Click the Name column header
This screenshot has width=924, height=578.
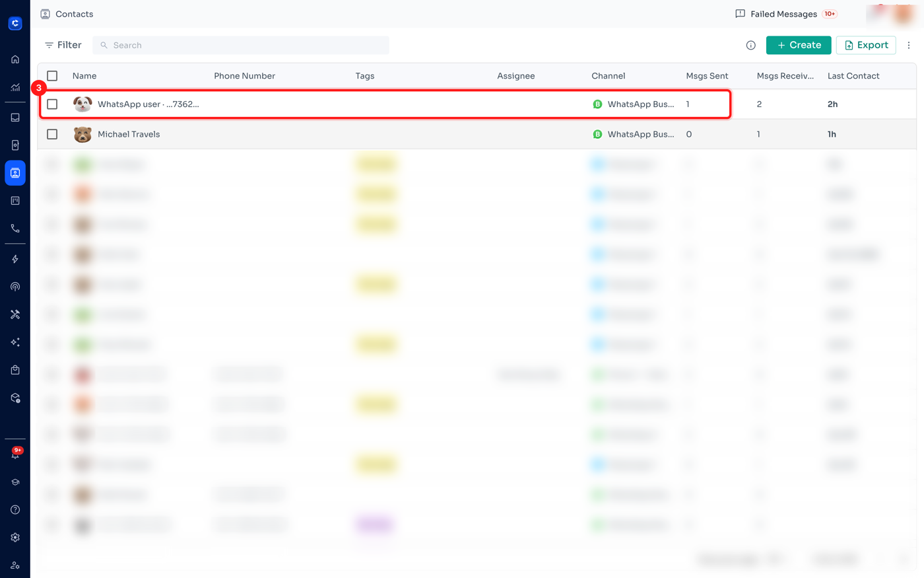coord(84,76)
